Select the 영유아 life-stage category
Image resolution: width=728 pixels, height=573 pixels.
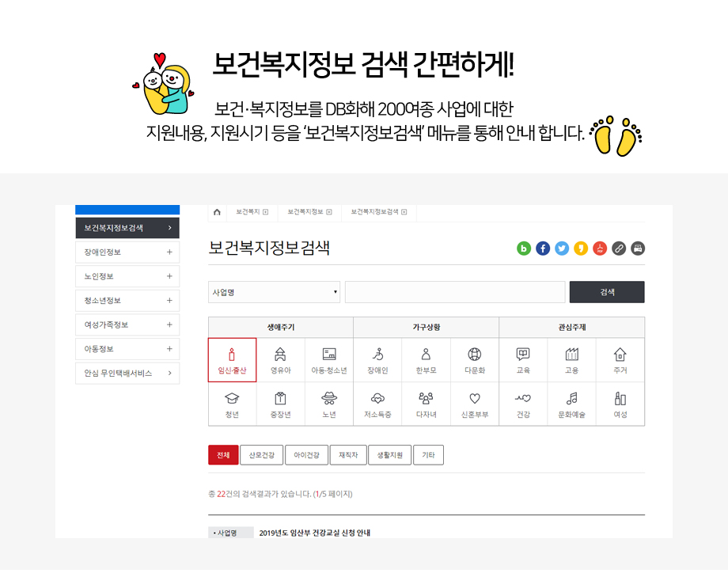click(x=281, y=360)
